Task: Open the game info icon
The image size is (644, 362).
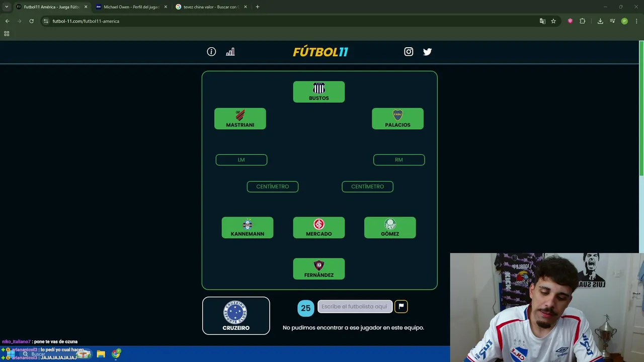Action: (211, 52)
